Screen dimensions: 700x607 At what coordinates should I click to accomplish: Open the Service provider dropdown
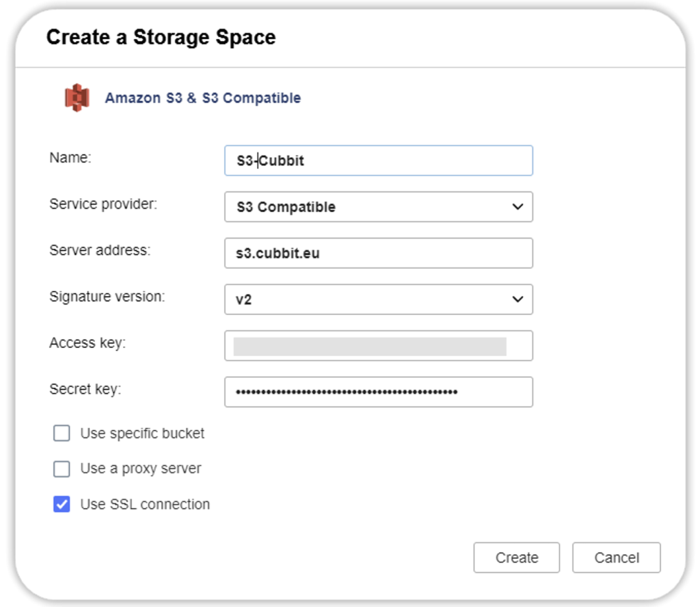[379, 206]
